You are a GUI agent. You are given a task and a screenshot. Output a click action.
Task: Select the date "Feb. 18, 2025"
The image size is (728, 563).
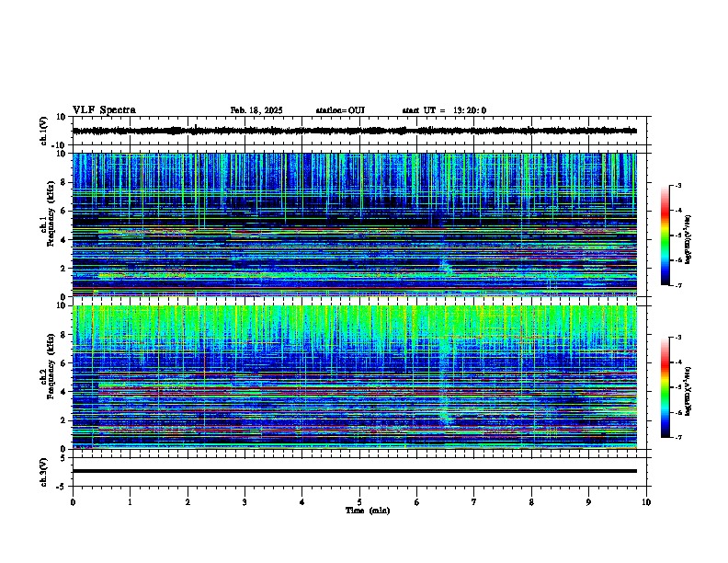[256, 110]
